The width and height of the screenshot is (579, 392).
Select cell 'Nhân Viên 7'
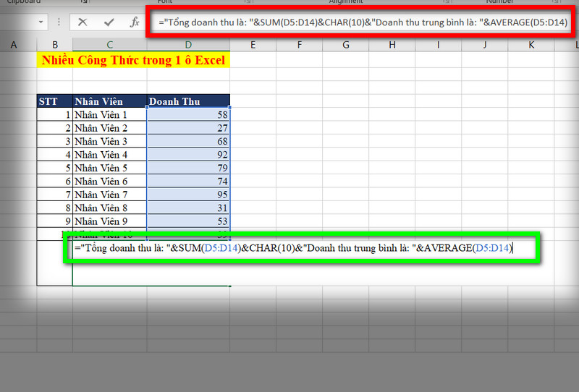pyautogui.click(x=110, y=195)
